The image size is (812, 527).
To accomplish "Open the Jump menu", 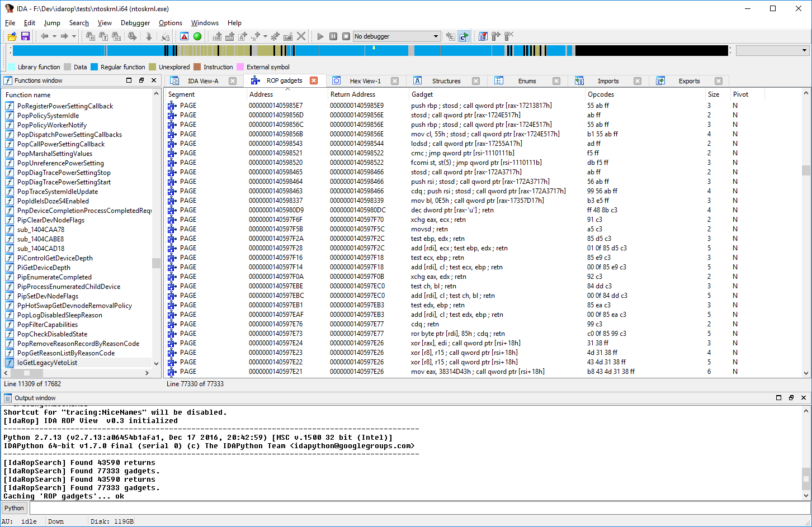I will [x=52, y=23].
